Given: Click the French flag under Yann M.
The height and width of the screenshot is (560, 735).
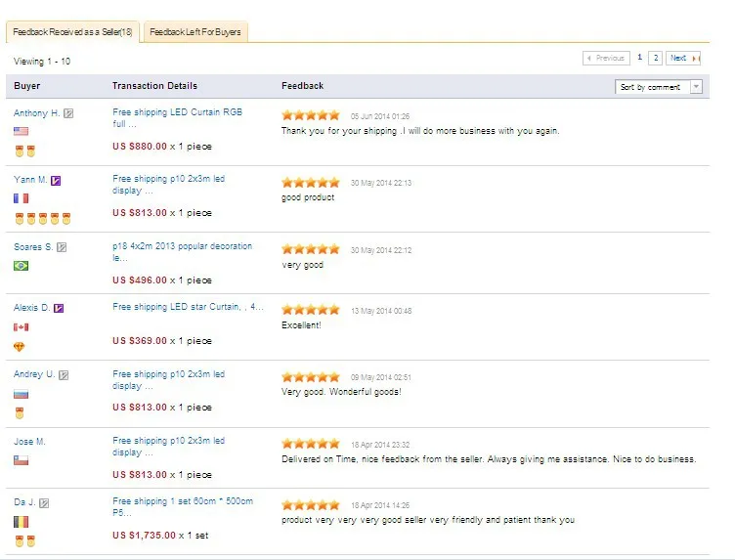Looking at the screenshot, I should [22, 198].
